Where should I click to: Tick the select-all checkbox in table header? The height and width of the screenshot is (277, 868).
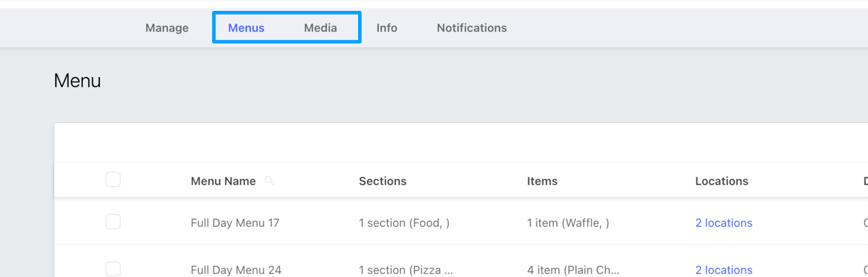tap(113, 180)
